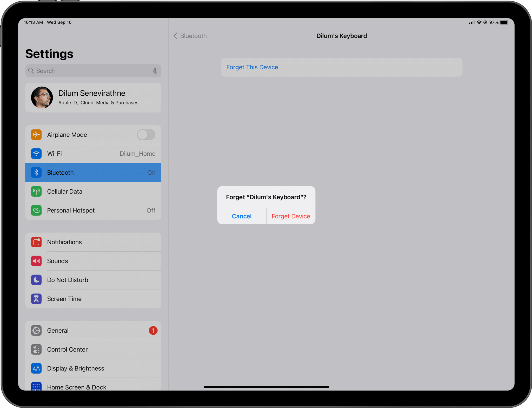Click Forget Device confirmation button
The height and width of the screenshot is (408, 532).
coord(290,216)
